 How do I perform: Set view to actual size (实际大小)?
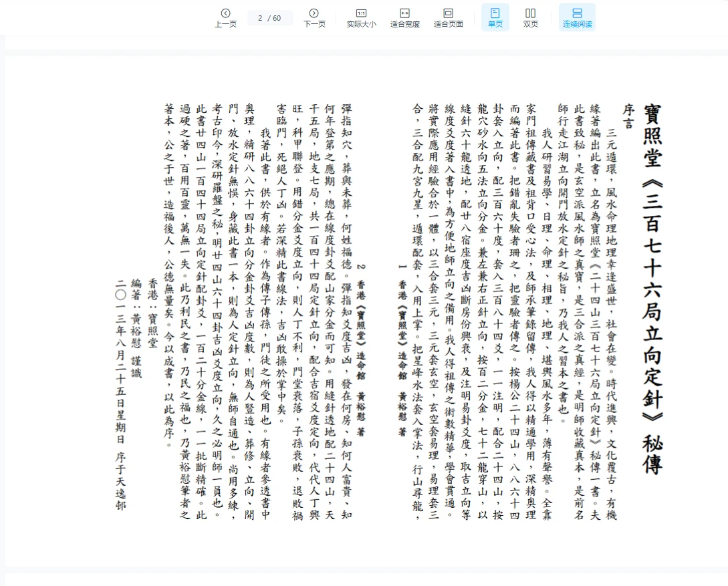pos(361,17)
